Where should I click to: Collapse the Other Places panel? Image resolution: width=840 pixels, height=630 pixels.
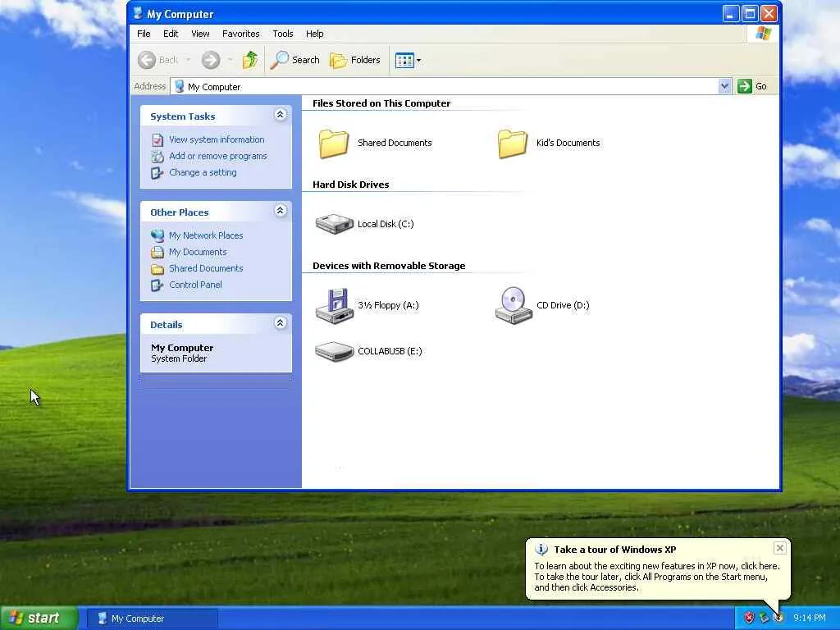[281, 211]
